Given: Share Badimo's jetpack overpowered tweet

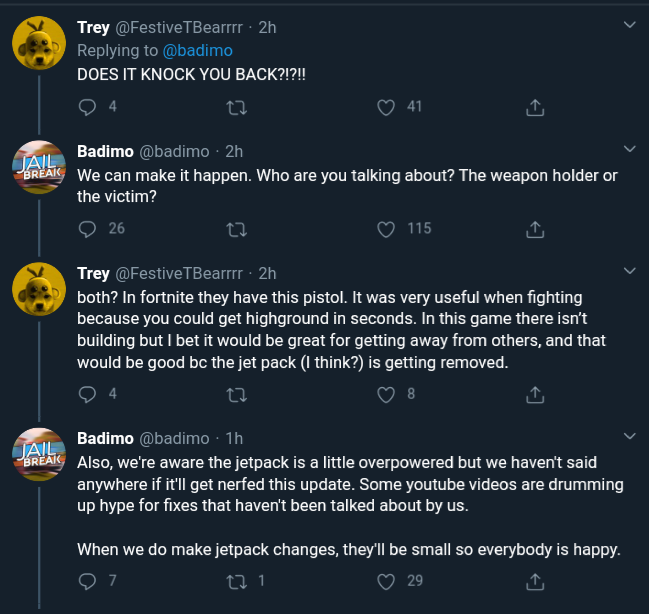Looking at the screenshot, I should pyautogui.click(x=535, y=581).
